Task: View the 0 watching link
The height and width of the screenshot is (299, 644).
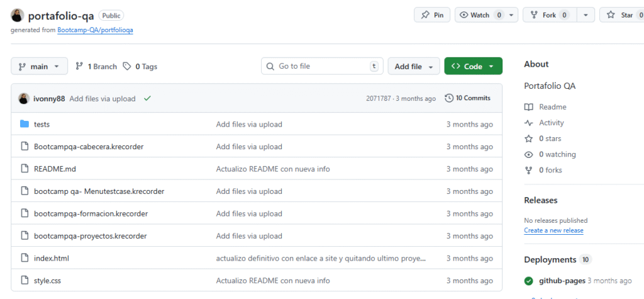Action: tap(557, 154)
